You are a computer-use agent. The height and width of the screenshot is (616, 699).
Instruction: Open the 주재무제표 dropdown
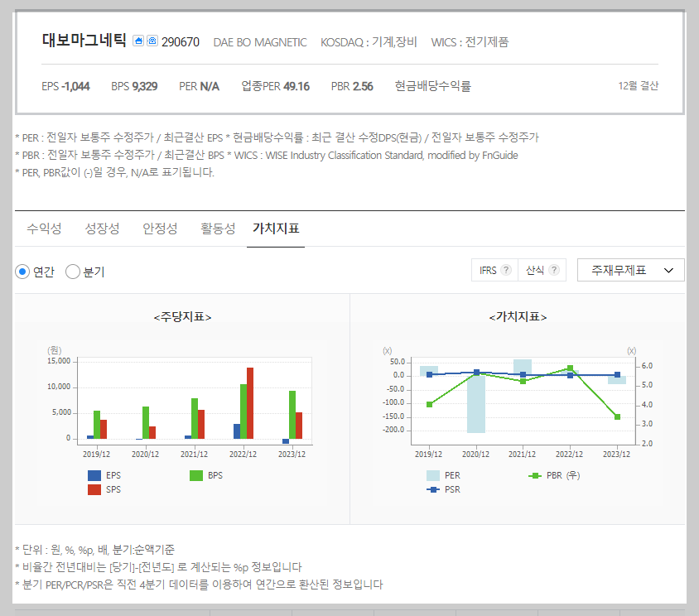coord(631,270)
